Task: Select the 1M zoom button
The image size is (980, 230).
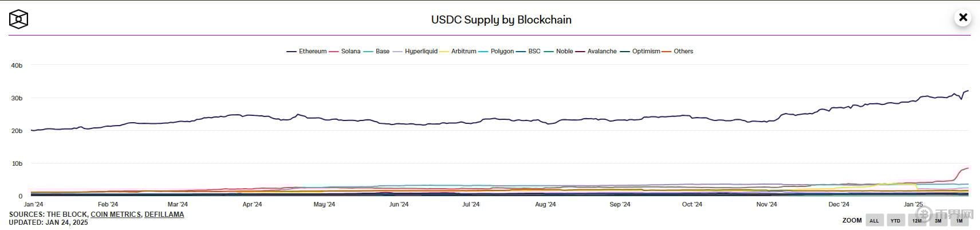Action: (x=959, y=221)
